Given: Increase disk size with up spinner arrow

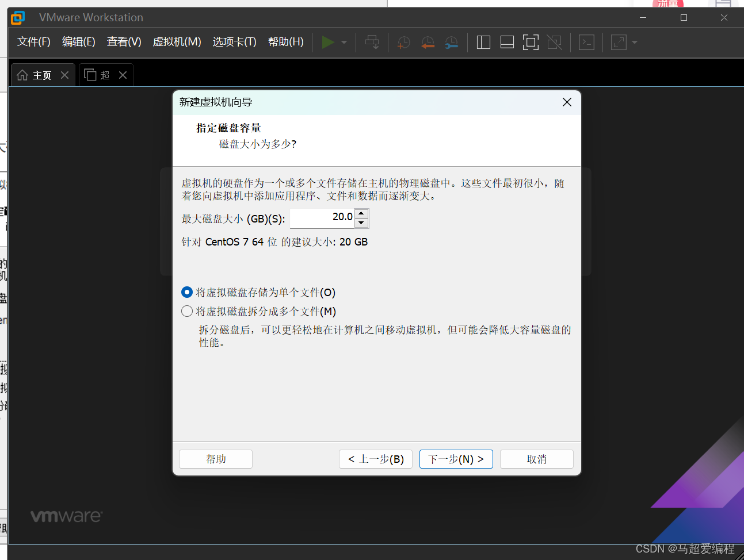Looking at the screenshot, I should click(361, 213).
